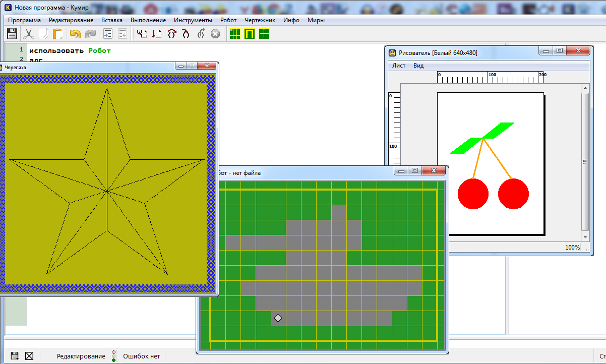Viewport: 606px width, 364px height.
Task: Click the indent lines toolbar icon
Action: pos(107,34)
